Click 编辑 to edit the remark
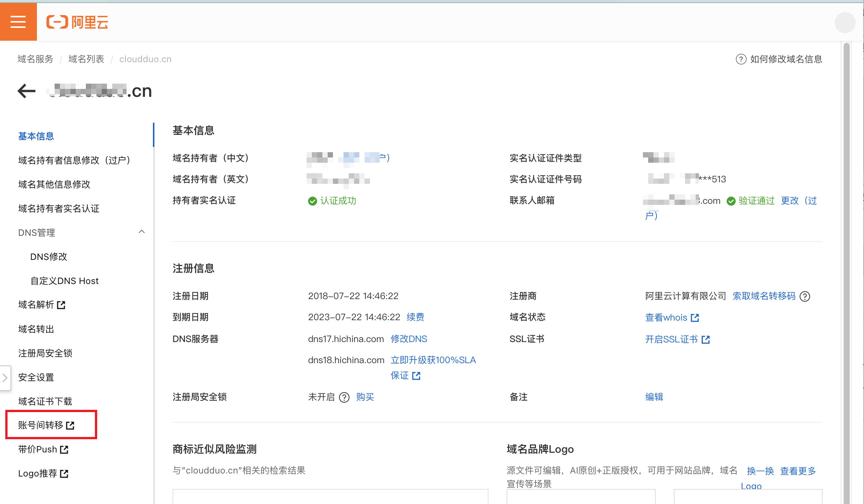 pos(654,397)
